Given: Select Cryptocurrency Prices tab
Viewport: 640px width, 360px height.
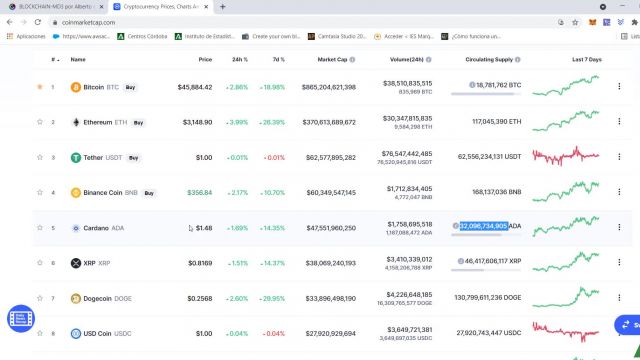Looking at the screenshot, I should [x=159, y=7].
